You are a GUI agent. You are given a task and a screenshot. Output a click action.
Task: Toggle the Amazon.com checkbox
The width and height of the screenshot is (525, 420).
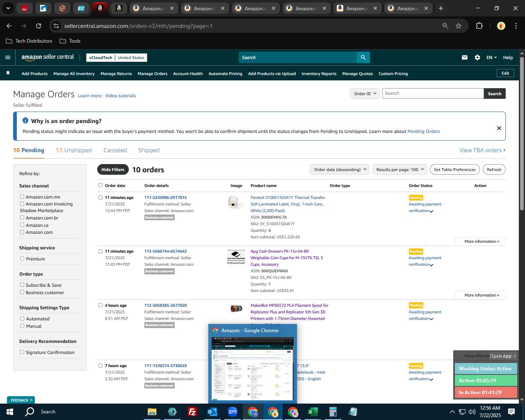(x=22, y=232)
